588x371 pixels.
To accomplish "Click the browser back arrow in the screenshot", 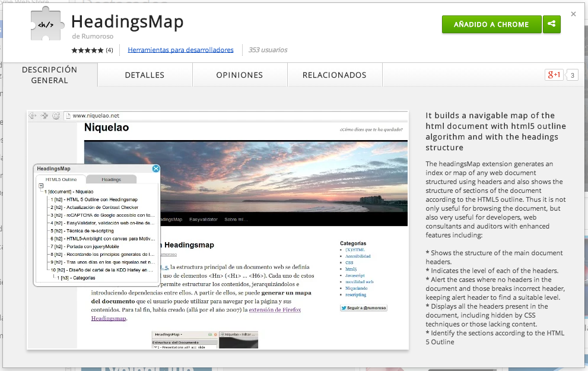I will (32, 116).
